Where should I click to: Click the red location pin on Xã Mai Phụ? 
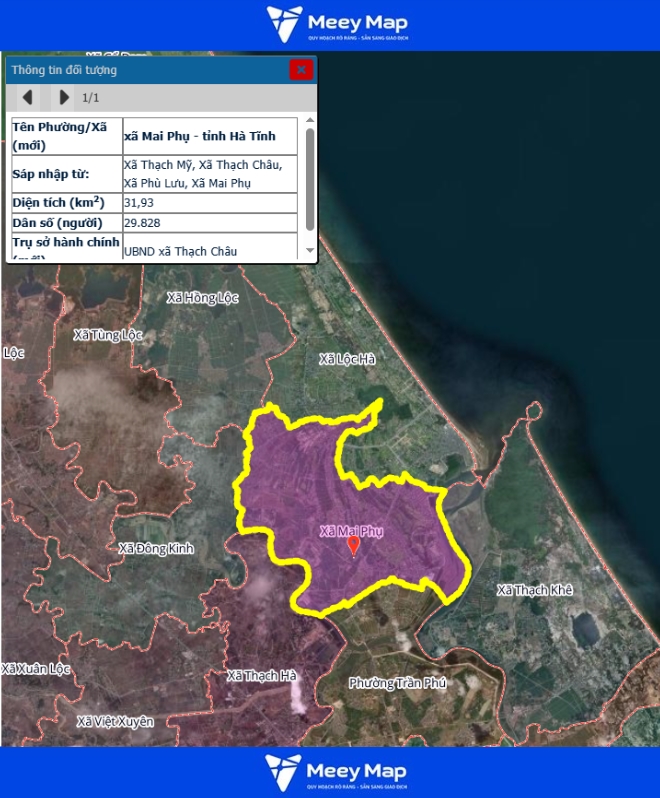[x=353, y=545]
